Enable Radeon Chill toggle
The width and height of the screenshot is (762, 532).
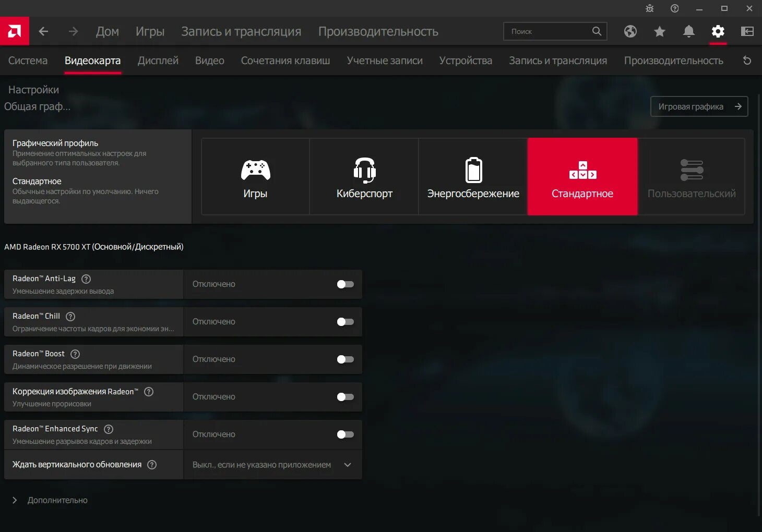click(x=345, y=322)
